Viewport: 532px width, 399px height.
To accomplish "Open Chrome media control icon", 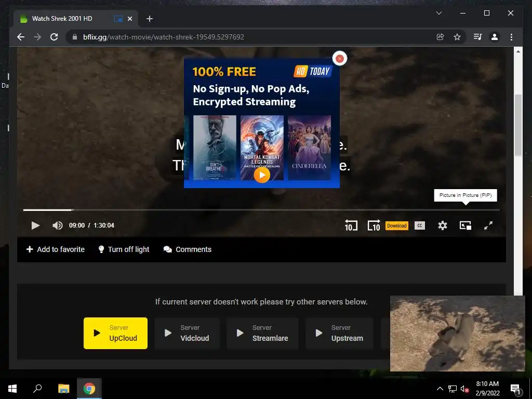I will click(x=478, y=37).
